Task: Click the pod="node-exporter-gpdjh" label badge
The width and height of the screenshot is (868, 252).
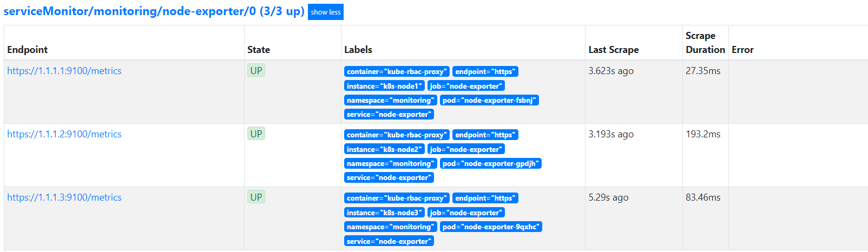Action: click(490, 163)
